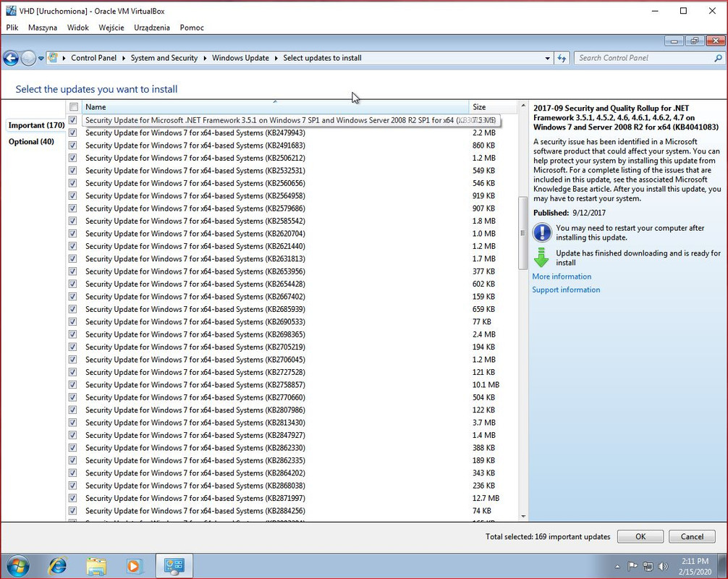The image size is (728, 579).
Task: Select update row KB2585542
Action: pos(292,221)
